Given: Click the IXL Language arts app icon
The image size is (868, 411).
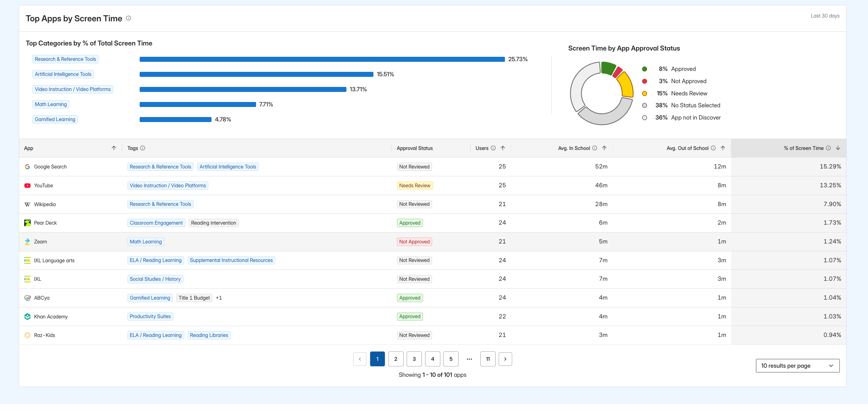Looking at the screenshot, I should coord(27,260).
